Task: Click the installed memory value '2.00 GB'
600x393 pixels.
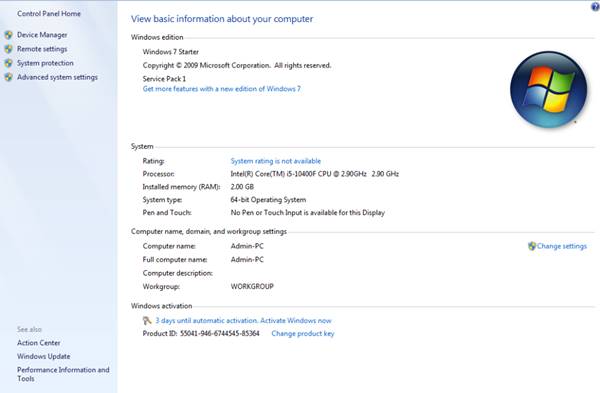Action: click(242, 187)
